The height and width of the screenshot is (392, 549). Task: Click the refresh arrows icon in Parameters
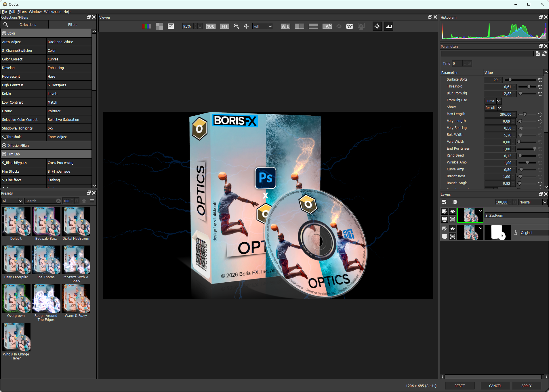coord(544,54)
